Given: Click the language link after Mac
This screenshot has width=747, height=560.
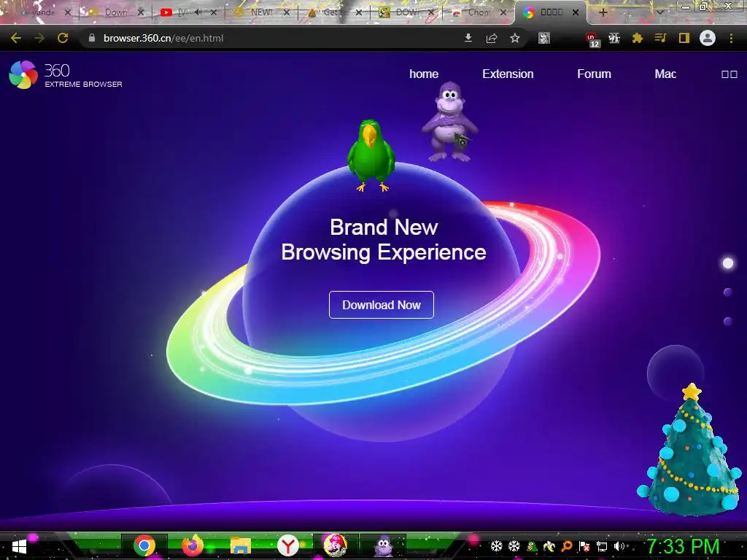Looking at the screenshot, I should (729, 74).
